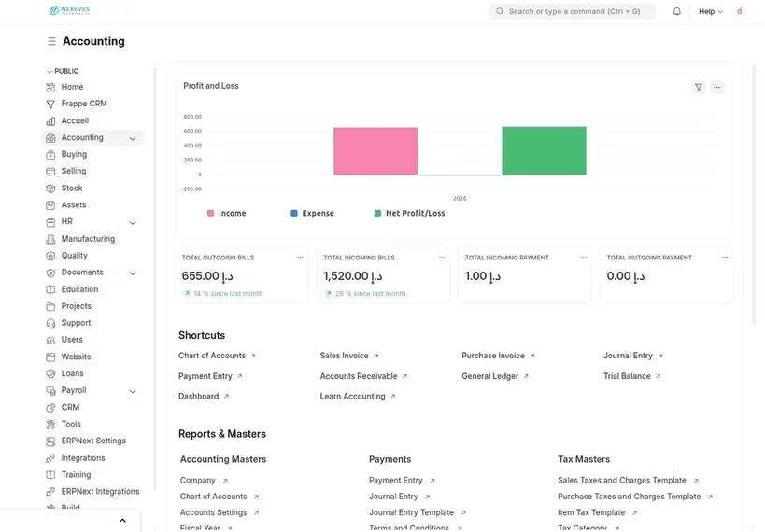
Task: Expand the Documents sidebar chevron
Action: (x=133, y=273)
